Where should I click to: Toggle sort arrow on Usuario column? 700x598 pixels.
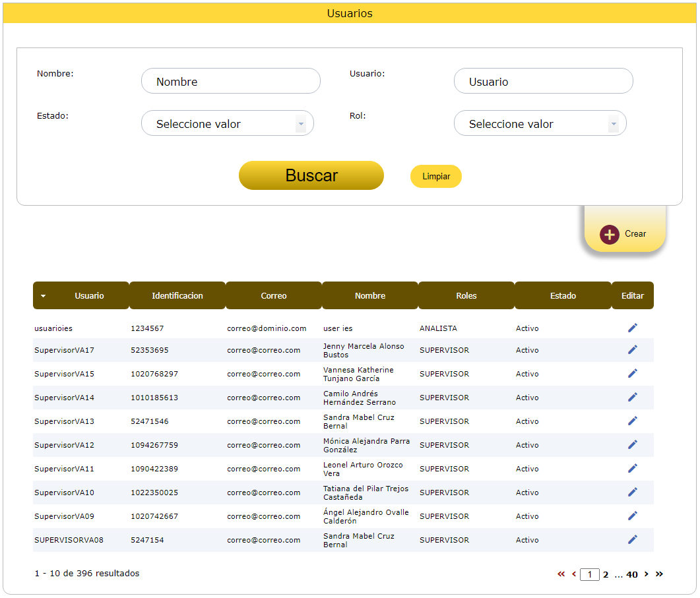[44, 296]
